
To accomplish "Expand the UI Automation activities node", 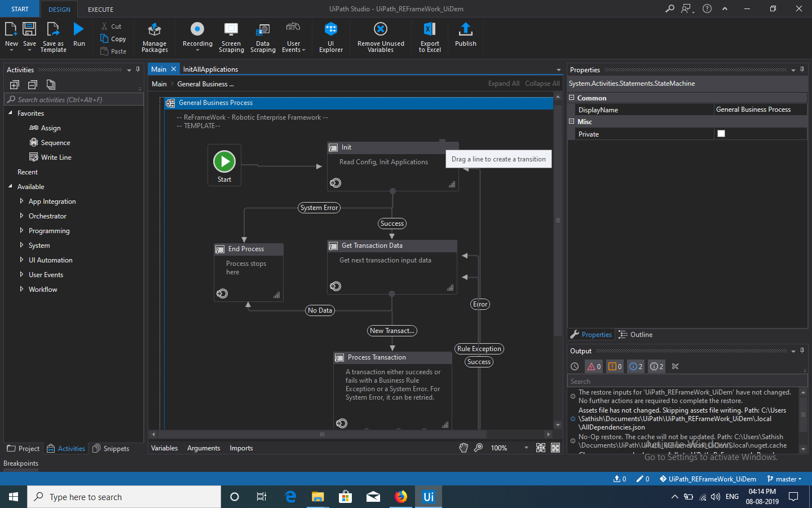I will point(21,260).
